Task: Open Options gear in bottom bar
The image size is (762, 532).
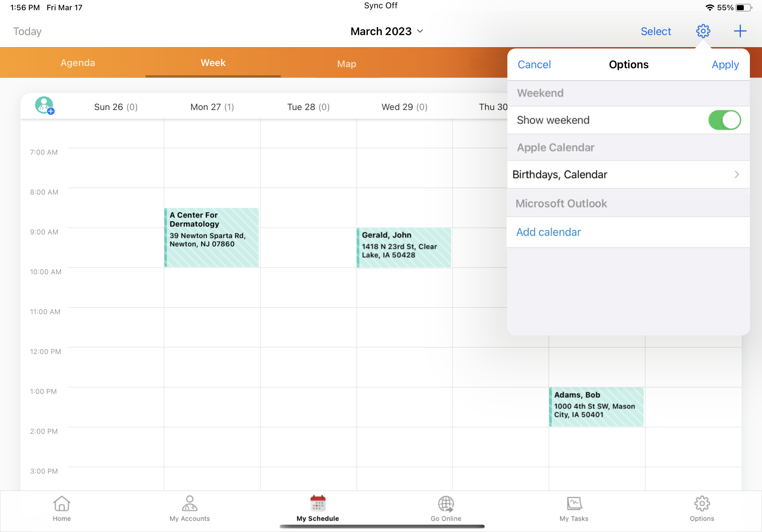Action: tap(702, 508)
